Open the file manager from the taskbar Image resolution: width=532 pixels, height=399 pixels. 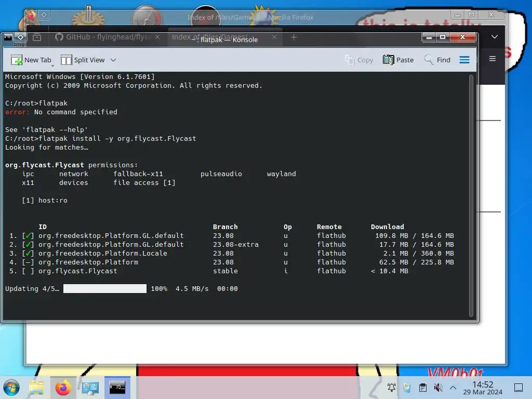click(x=36, y=388)
